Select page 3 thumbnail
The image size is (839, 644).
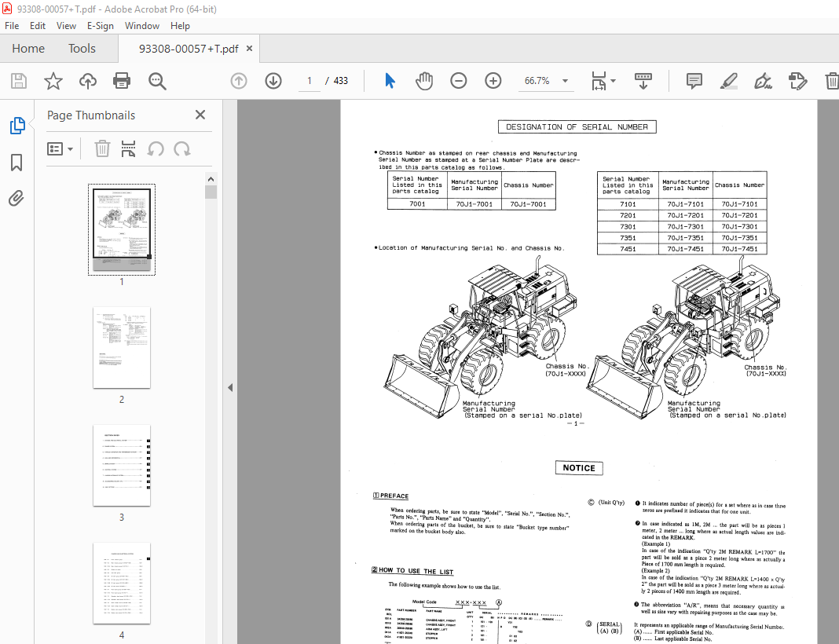[122, 466]
